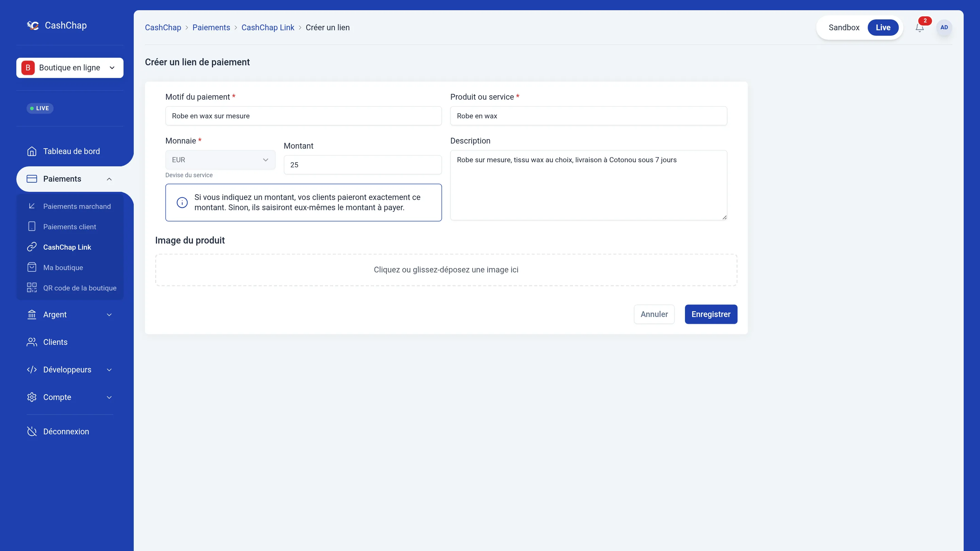This screenshot has width=980, height=551.
Task: Click inside the Description textarea
Action: pyautogui.click(x=589, y=185)
